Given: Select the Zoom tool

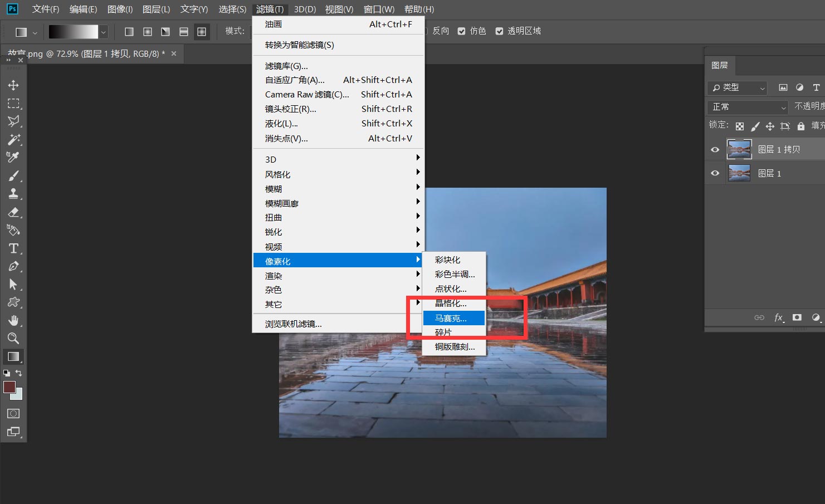Looking at the screenshot, I should [13, 338].
